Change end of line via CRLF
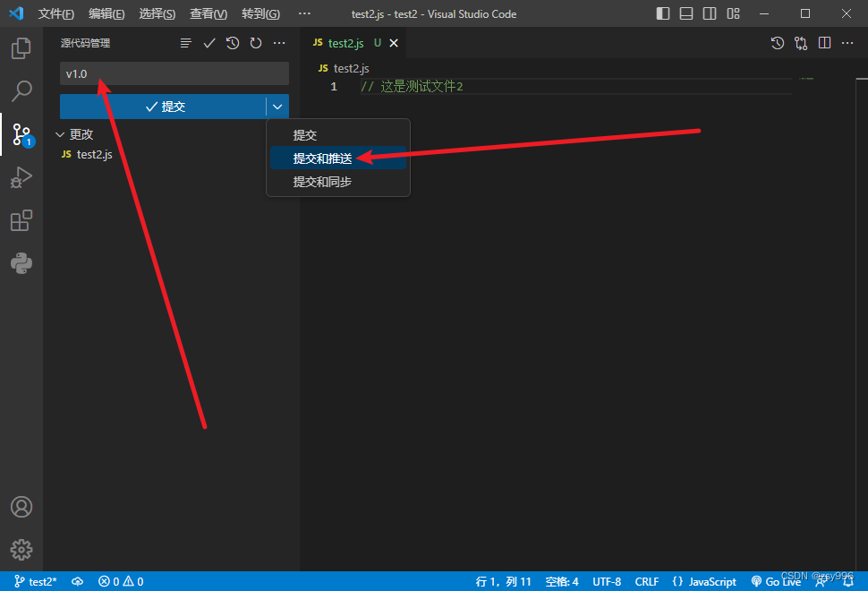The image size is (868, 591). [x=647, y=581]
